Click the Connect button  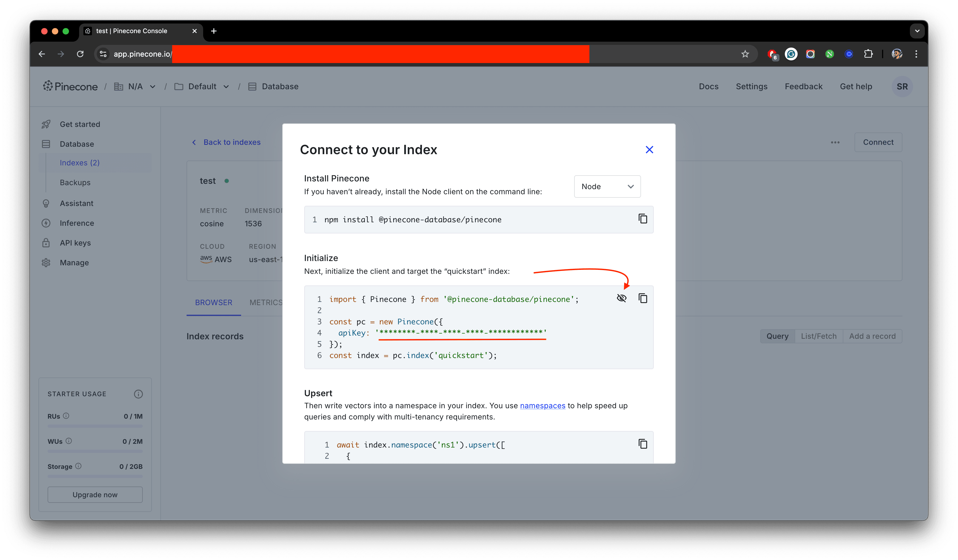pyautogui.click(x=878, y=142)
